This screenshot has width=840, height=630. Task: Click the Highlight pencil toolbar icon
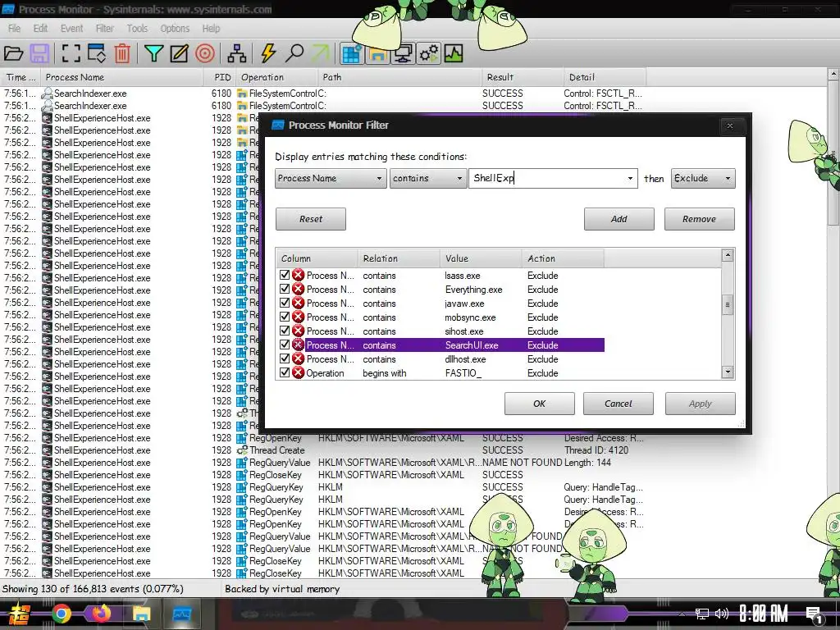(179, 53)
